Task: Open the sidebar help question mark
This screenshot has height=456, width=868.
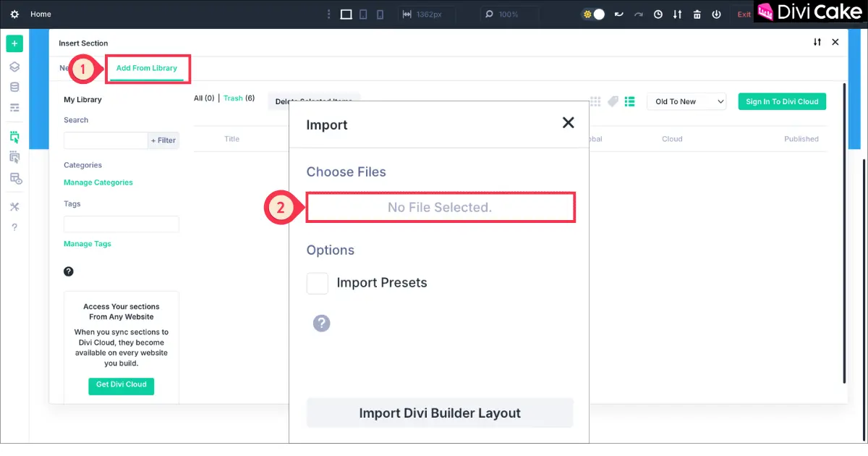Action: (14, 227)
